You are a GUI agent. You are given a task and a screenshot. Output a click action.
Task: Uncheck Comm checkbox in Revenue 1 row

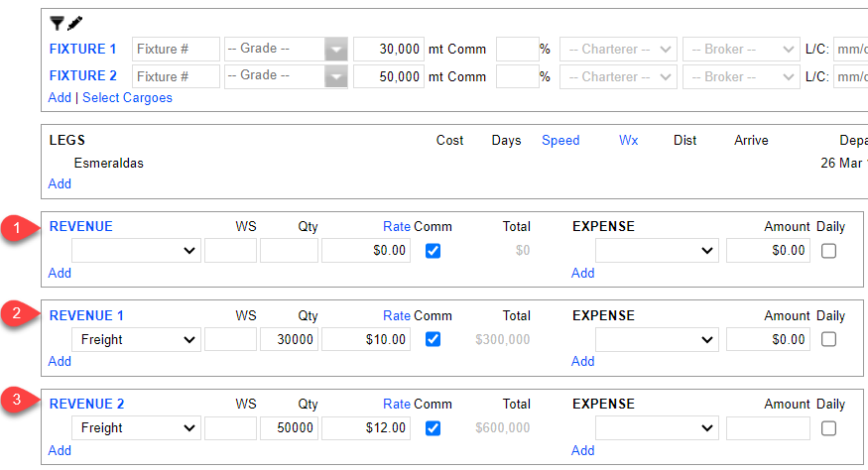pyautogui.click(x=433, y=339)
